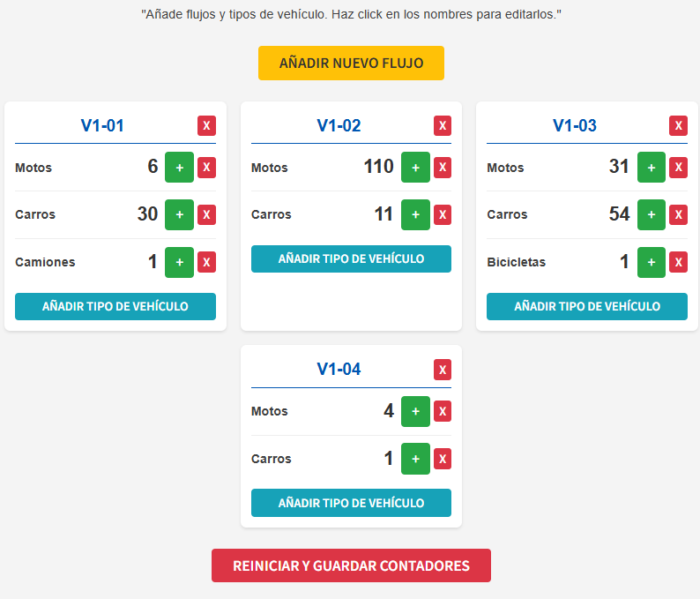
Task: Delete the V1-04 flow card
Action: (443, 370)
